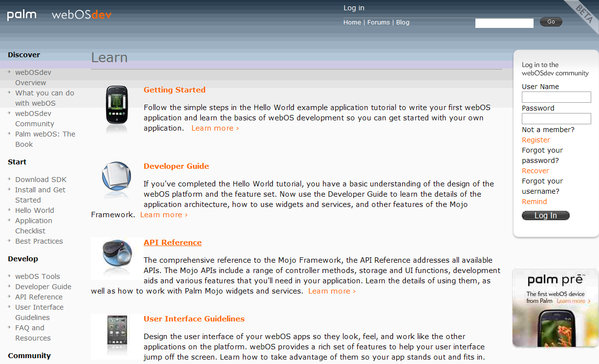Click the webOSdev logo
This screenshot has width=599, height=364.
[x=81, y=15]
